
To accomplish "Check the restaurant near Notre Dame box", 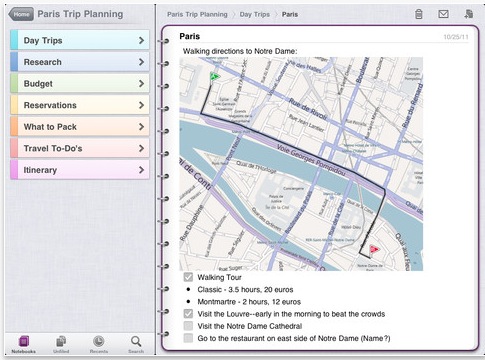I will 188,338.
